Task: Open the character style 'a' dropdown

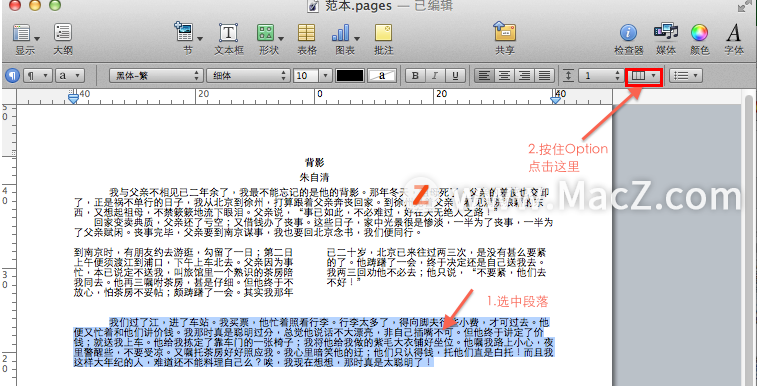Action: [x=70, y=76]
